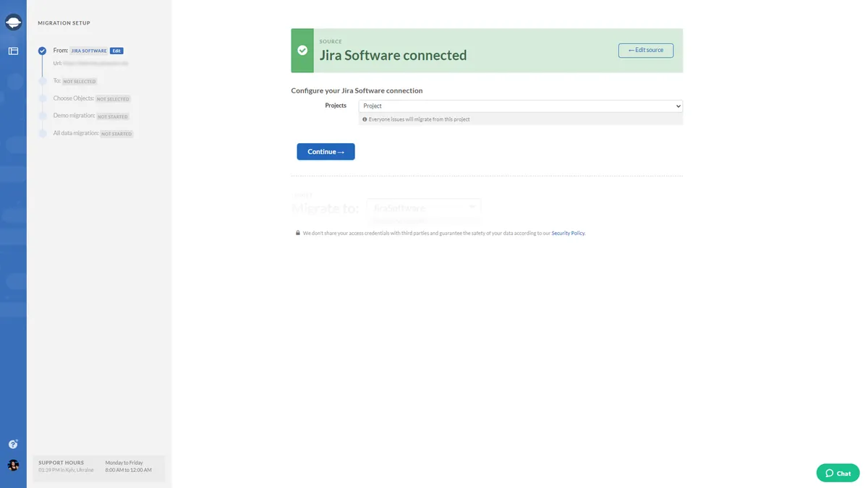Click the 'MIGRATION SETUP' heading

tap(64, 23)
